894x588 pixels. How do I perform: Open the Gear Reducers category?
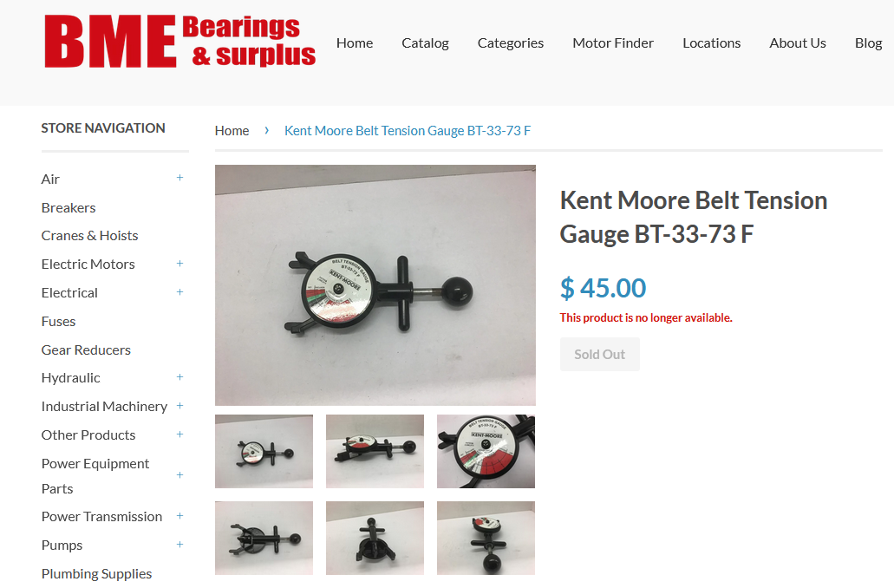point(86,350)
